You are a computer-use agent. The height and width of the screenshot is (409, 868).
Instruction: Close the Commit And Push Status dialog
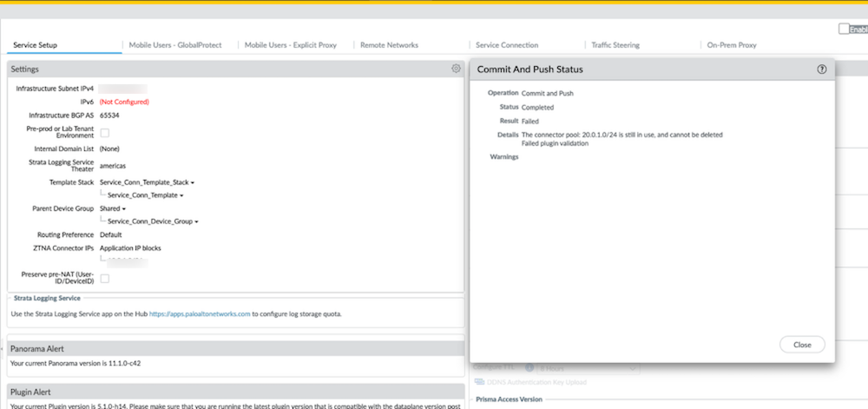pyautogui.click(x=801, y=345)
